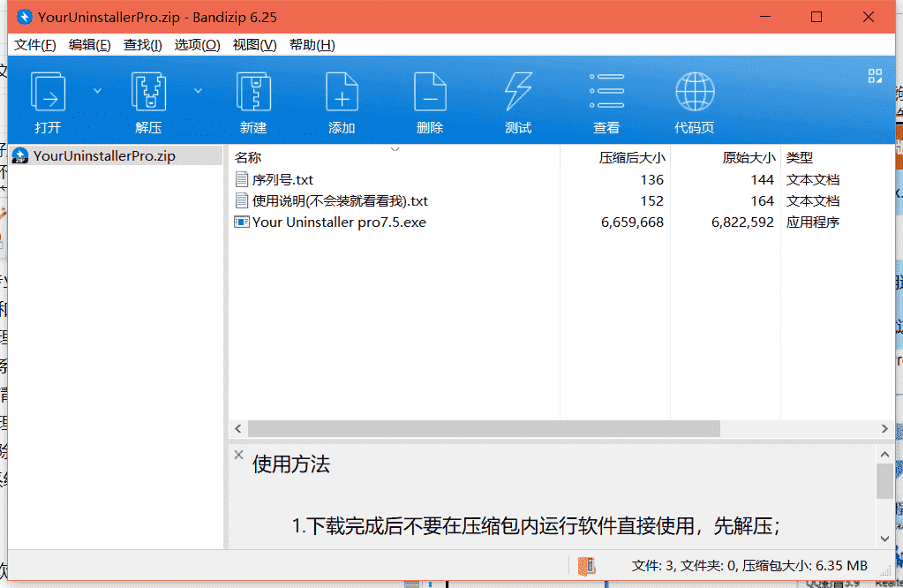
Task: Click the toolbar layout grid icon
Action: pos(875,76)
